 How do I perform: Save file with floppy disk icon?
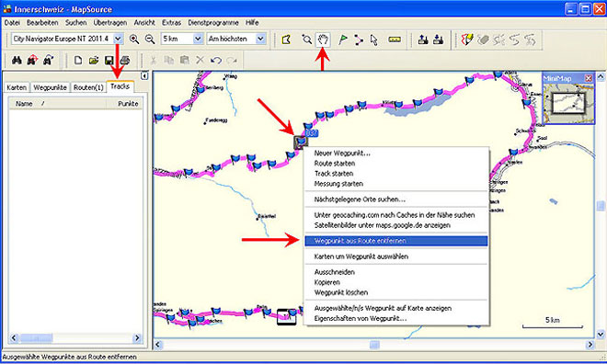[x=109, y=61]
